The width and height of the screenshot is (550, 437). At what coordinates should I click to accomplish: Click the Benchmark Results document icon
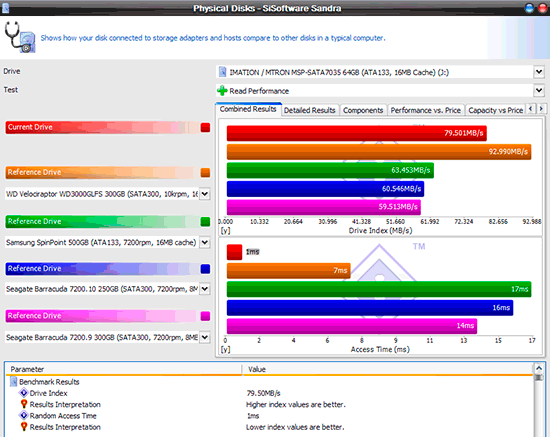[x=13, y=382]
